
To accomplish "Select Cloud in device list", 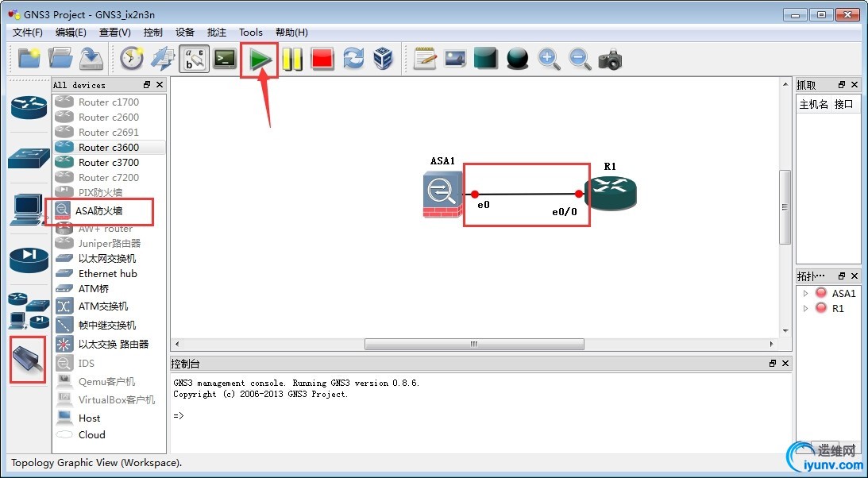I will tap(109, 435).
